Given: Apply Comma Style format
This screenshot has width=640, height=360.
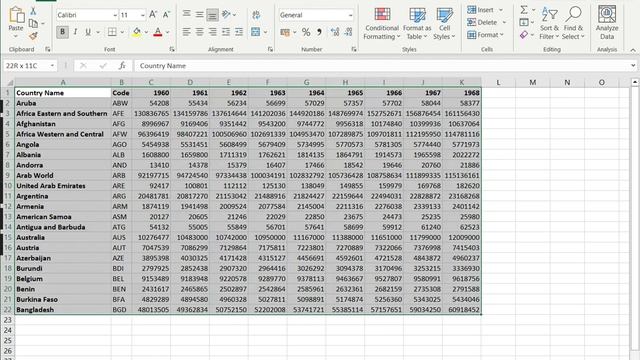Looking at the screenshot, I should coord(319,32).
